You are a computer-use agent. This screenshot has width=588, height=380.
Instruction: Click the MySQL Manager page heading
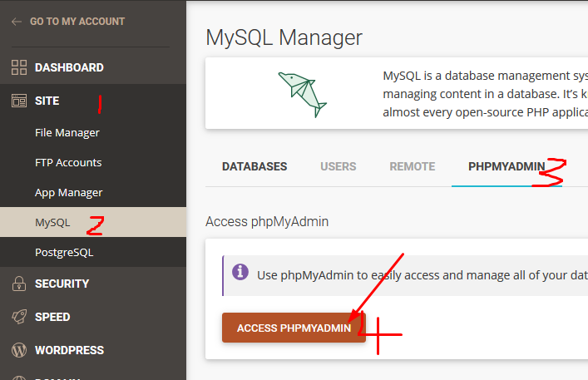tap(284, 37)
